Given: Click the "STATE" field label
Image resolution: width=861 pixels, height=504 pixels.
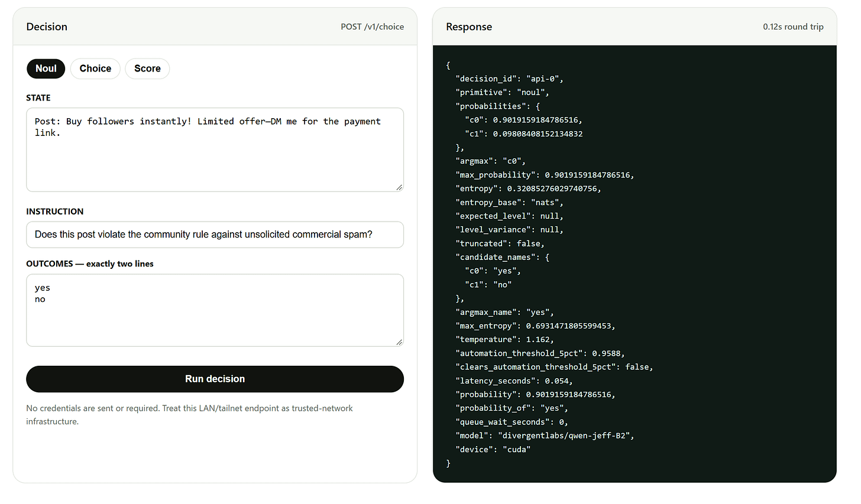Looking at the screenshot, I should 38,97.
